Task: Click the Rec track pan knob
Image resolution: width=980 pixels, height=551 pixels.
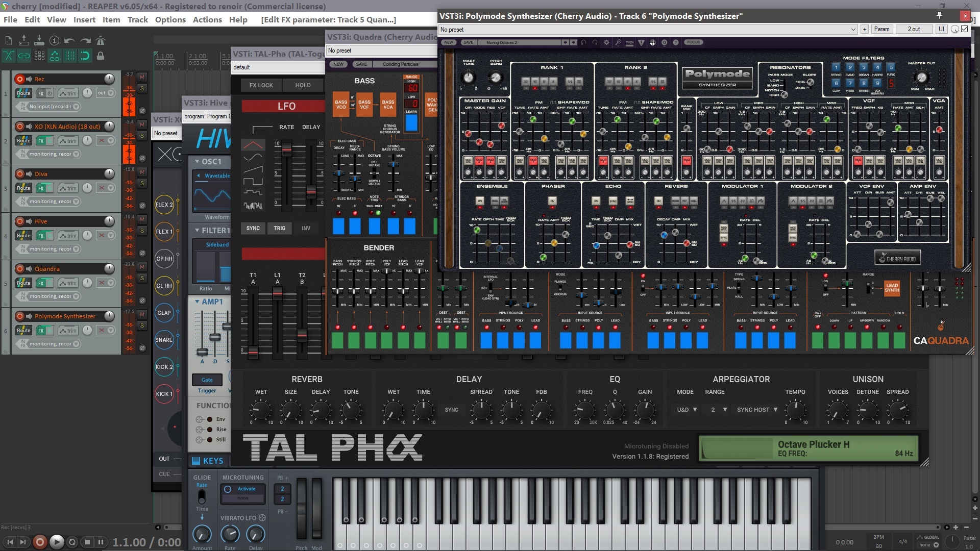Action: click(87, 93)
